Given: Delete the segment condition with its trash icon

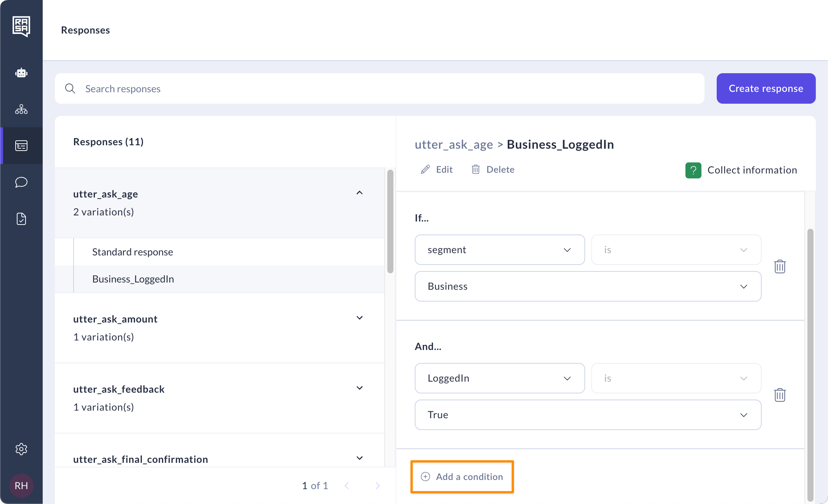Looking at the screenshot, I should 780,266.
